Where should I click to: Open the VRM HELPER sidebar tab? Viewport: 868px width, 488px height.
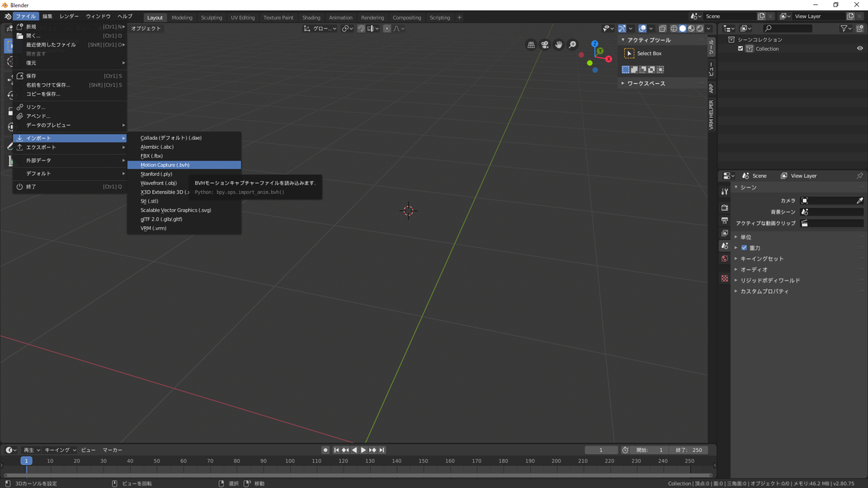711,114
